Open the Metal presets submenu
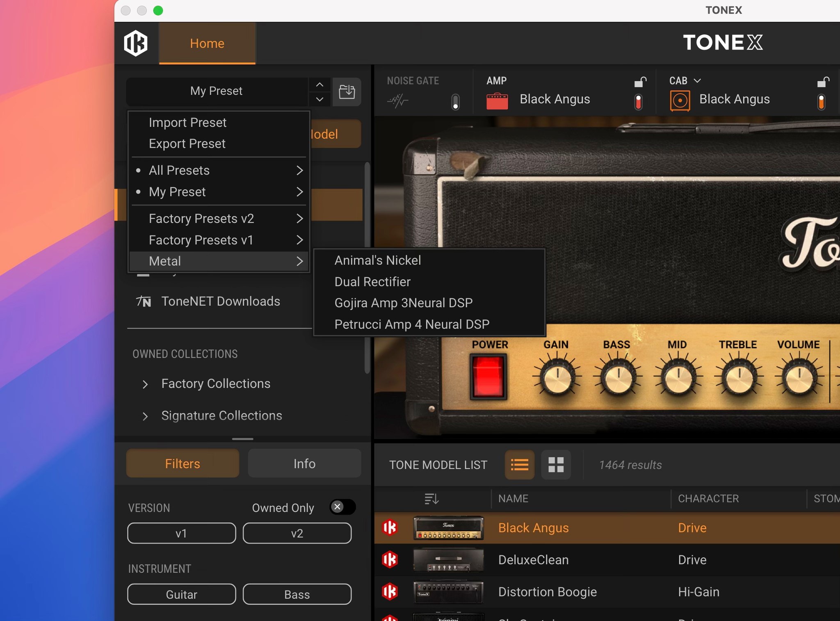 pos(219,261)
